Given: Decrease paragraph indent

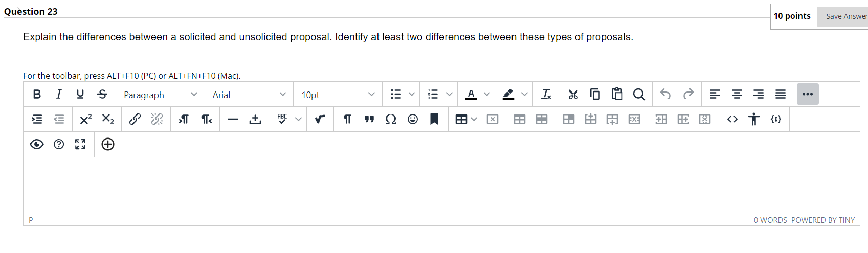Looking at the screenshot, I should (x=59, y=119).
